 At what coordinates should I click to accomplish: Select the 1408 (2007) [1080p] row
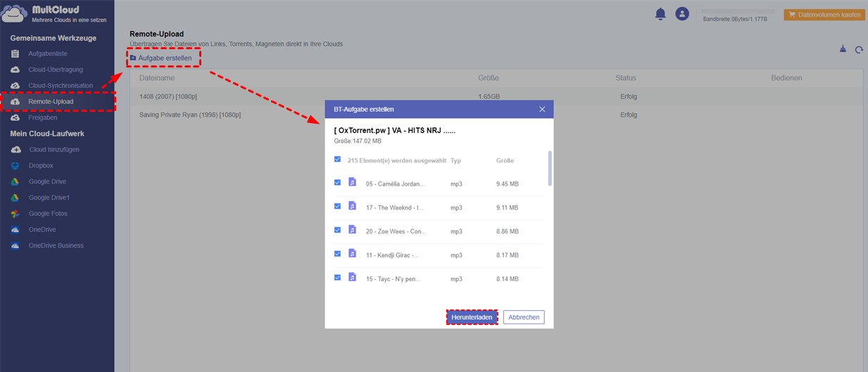coord(497,96)
